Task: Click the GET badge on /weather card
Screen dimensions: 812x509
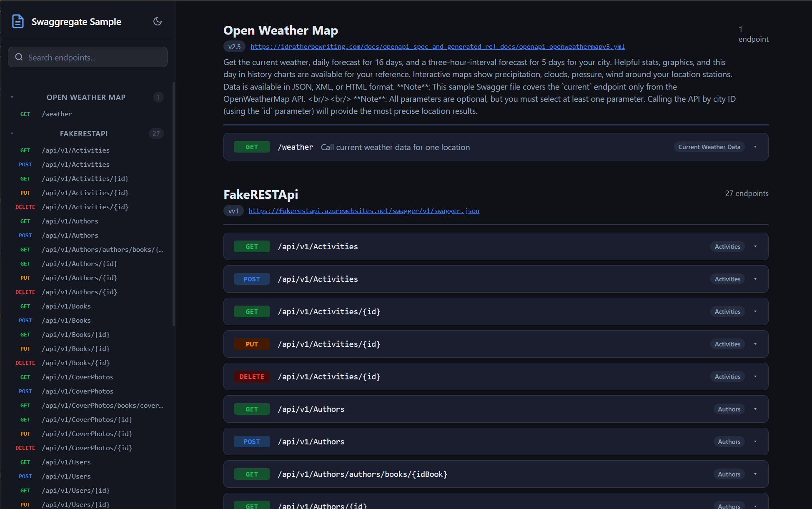Action: [252, 147]
